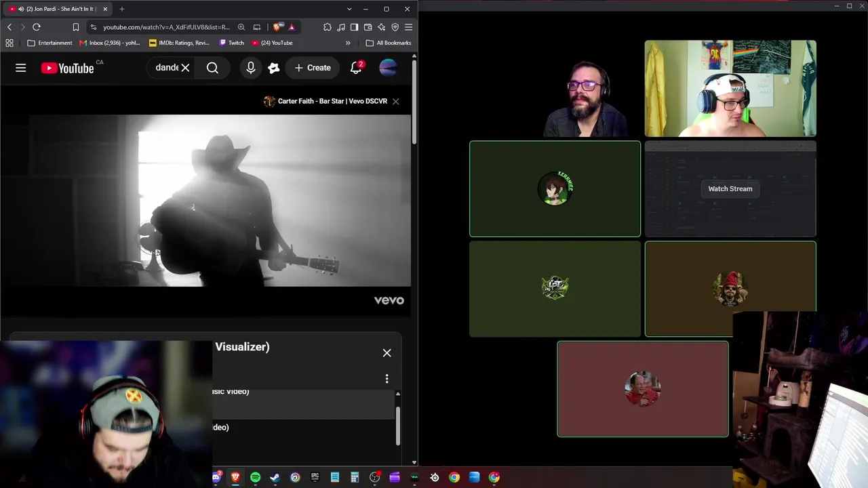Open Discord from the taskbar
Screen dimensions: 868x488
pyautogui.click(x=216, y=477)
